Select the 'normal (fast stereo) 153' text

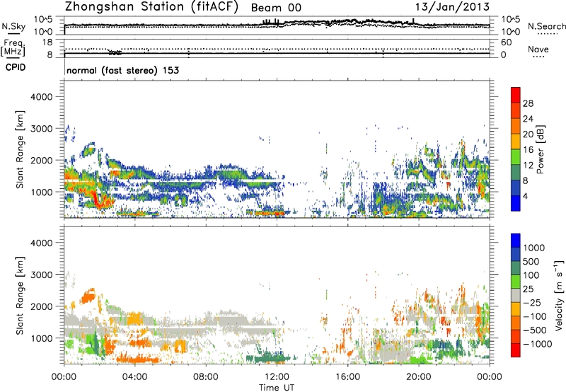[122, 70]
